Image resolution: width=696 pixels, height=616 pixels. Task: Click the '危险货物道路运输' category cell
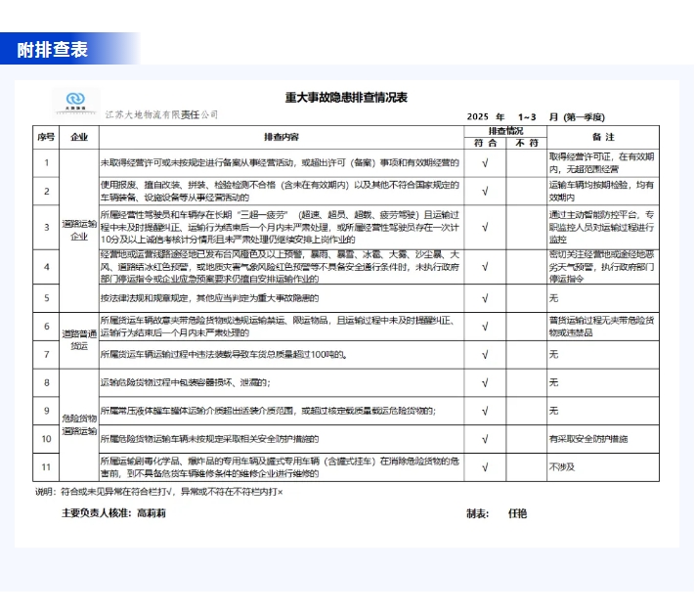(79, 424)
